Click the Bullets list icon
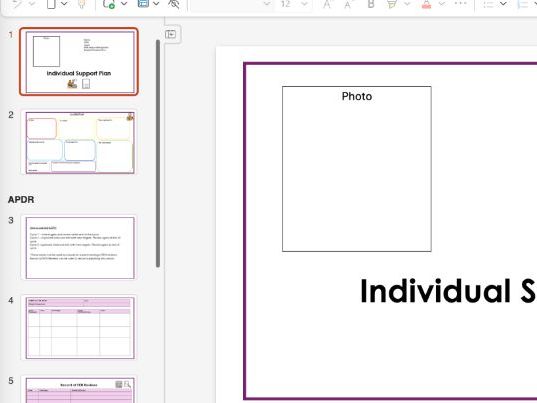This screenshot has height=403, width=537. (x=488, y=4)
